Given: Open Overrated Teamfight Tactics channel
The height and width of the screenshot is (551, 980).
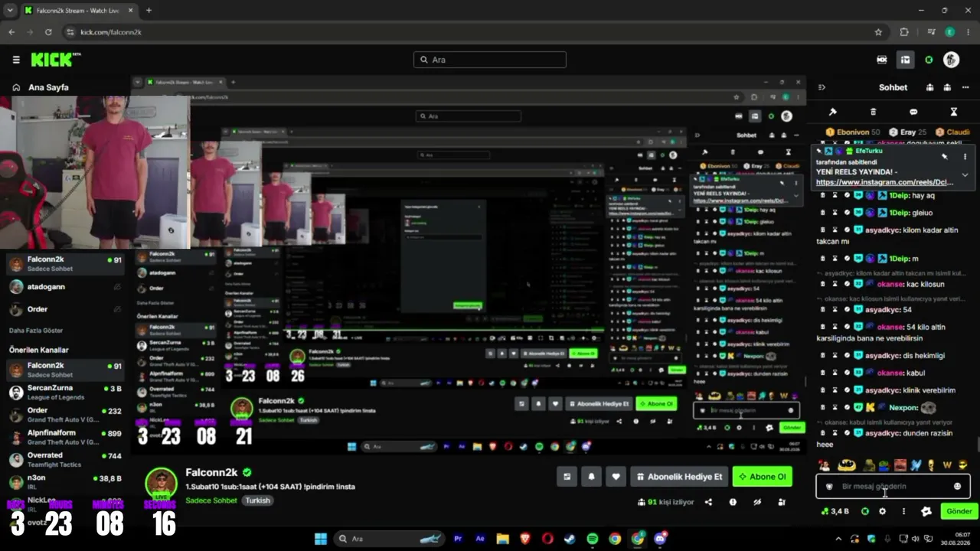Looking at the screenshot, I should (65, 459).
